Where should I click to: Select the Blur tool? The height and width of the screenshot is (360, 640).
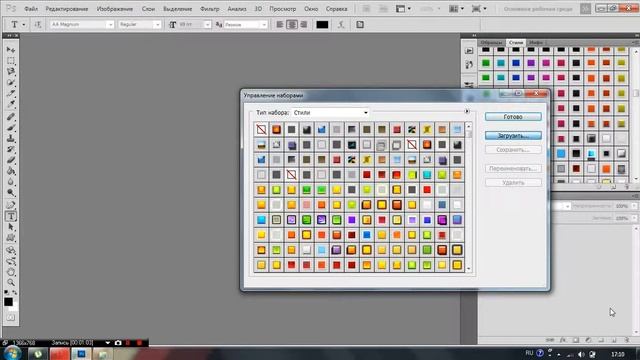pos(11,182)
